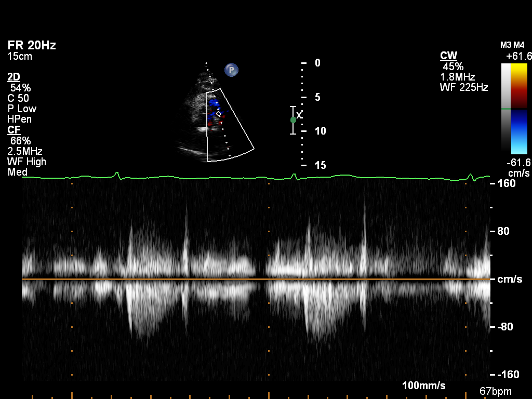This screenshot has width=532, height=399.
Task: Click the orange Doppler baseline
Action: click(x=255, y=280)
